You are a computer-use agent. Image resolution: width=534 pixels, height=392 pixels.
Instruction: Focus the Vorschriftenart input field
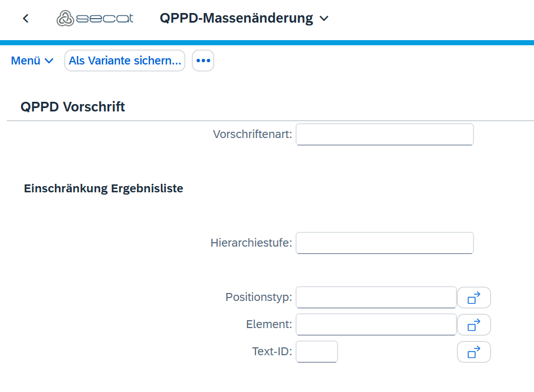(384, 135)
